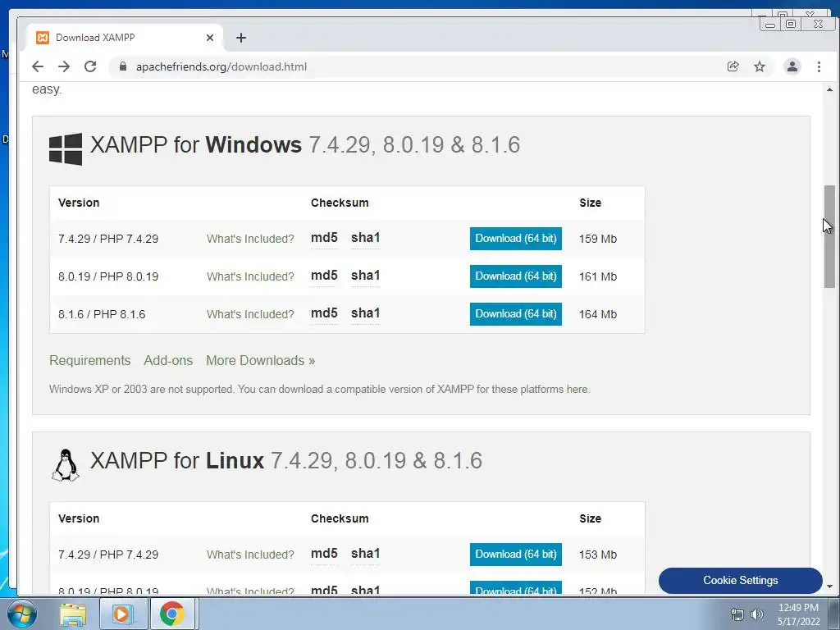This screenshot has height=630, width=840.
Task: Click the 164 Mb size text
Action: [x=598, y=314]
